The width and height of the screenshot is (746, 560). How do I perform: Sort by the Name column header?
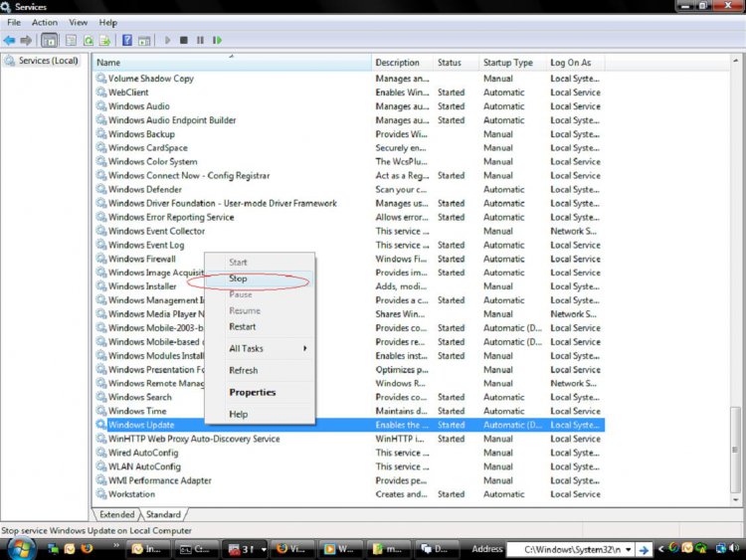232,63
